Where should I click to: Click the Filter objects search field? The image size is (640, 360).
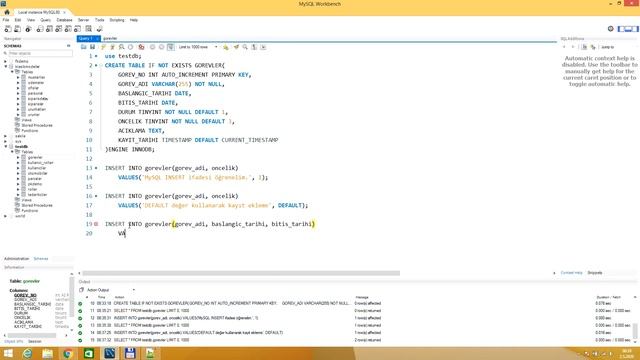[40, 53]
